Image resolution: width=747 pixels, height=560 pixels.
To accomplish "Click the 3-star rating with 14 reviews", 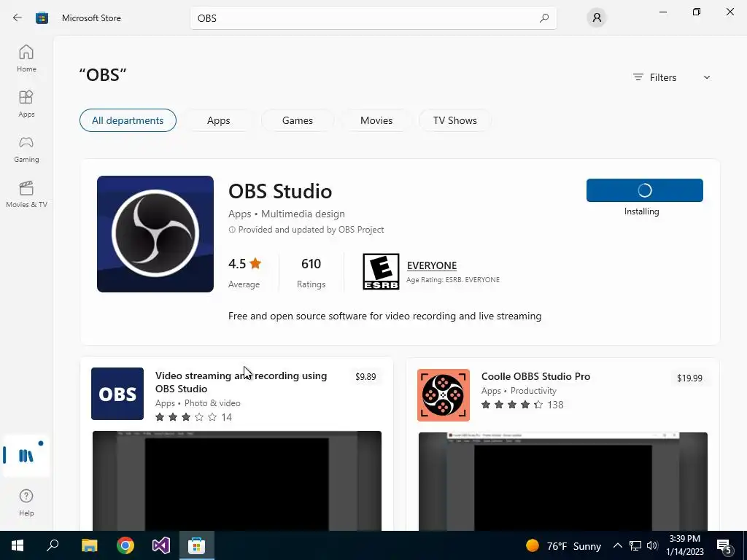I will tap(193, 417).
